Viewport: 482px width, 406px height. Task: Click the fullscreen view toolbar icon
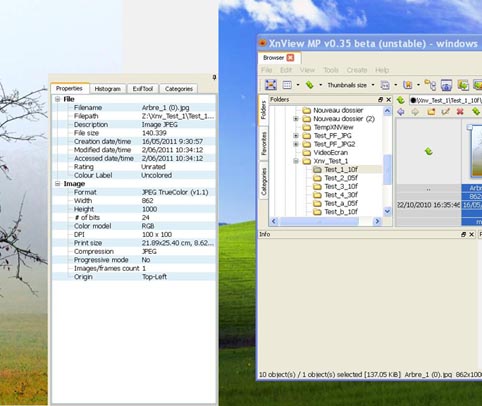point(271,85)
